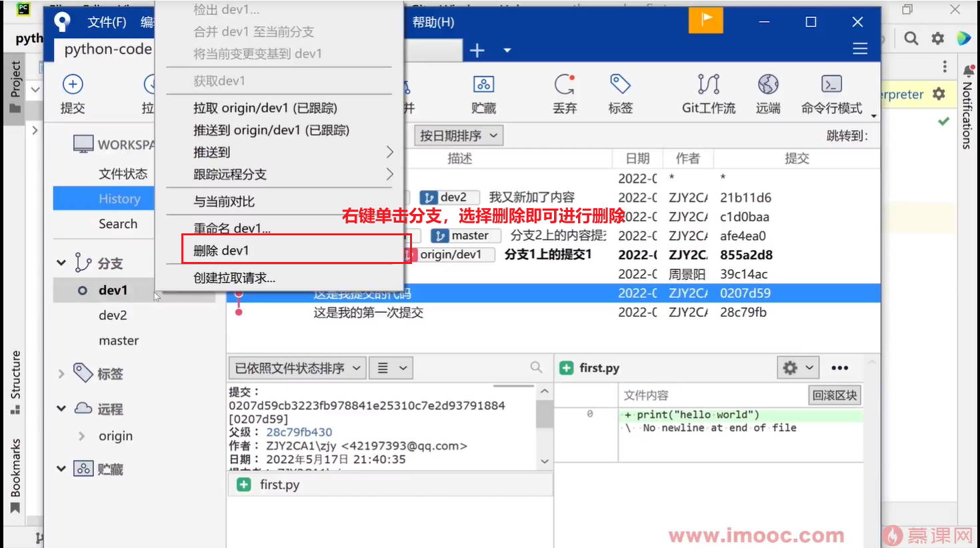Click the search magnifier icon top right

(911, 38)
